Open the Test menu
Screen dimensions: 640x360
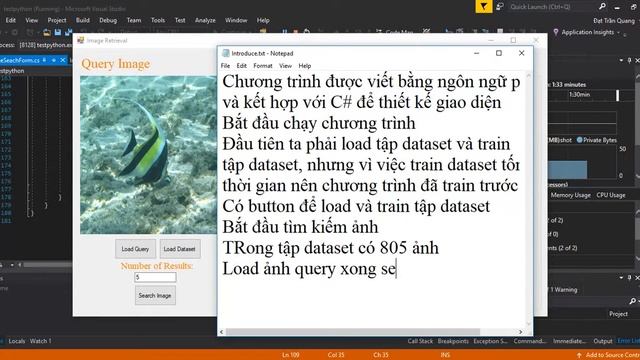tap(180, 20)
